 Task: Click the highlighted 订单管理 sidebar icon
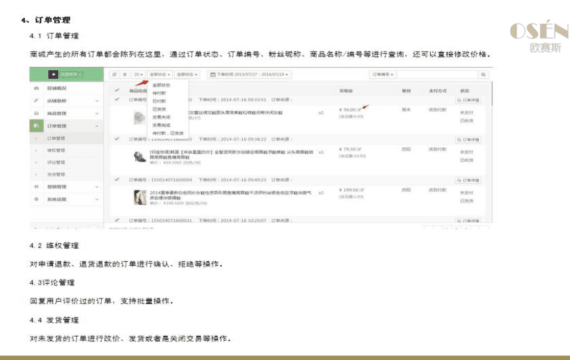[36, 126]
